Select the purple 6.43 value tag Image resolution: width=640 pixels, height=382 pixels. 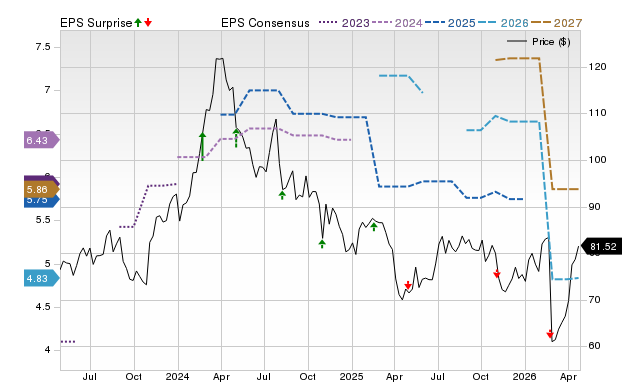(41, 140)
